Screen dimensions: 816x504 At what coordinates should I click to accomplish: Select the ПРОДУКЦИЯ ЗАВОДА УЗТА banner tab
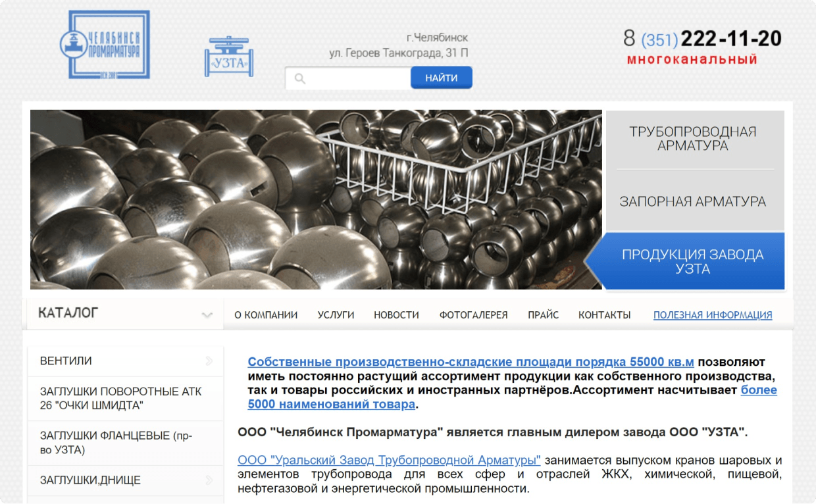tap(686, 261)
